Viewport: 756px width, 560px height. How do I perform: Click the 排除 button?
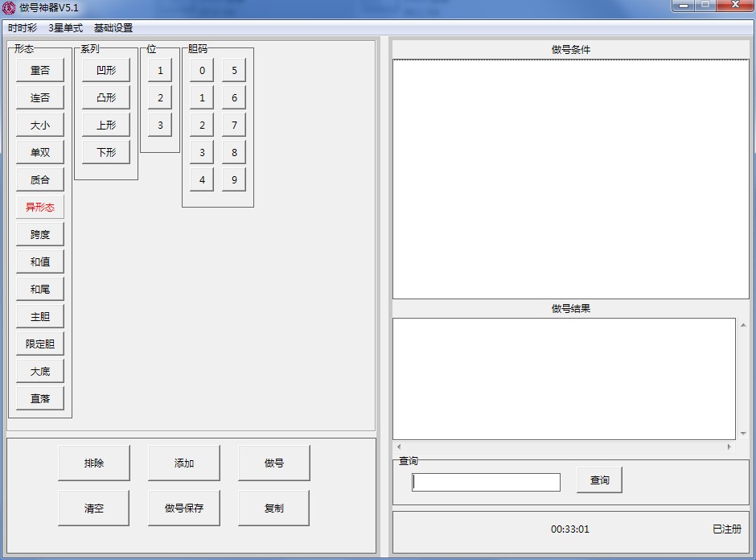[x=94, y=463]
